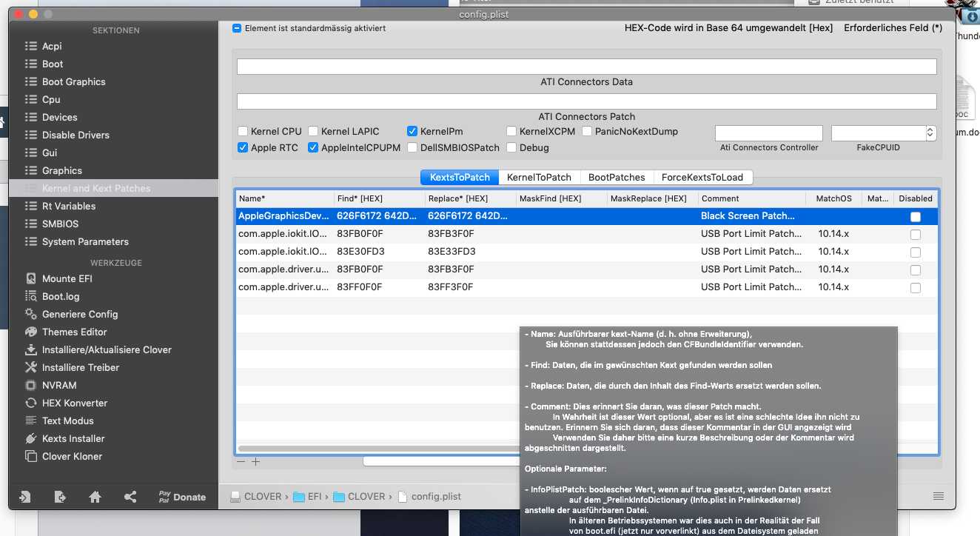This screenshot has height=536, width=980.
Task: Click the Comment column header
Action: point(752,198)
